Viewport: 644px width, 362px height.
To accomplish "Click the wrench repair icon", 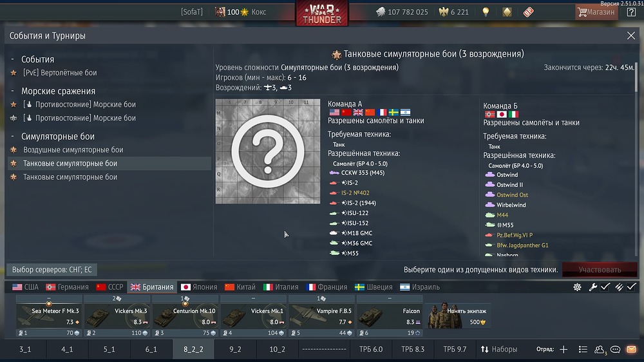I will point(592,287).
